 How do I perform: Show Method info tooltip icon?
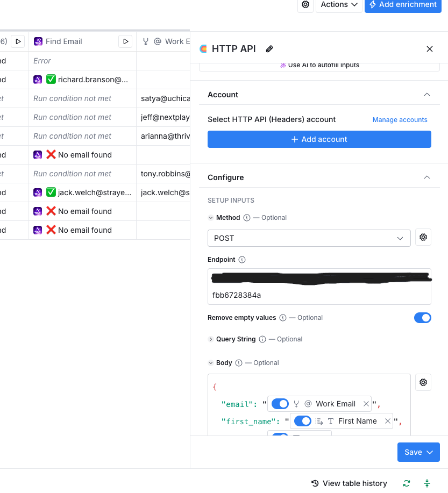247,218
